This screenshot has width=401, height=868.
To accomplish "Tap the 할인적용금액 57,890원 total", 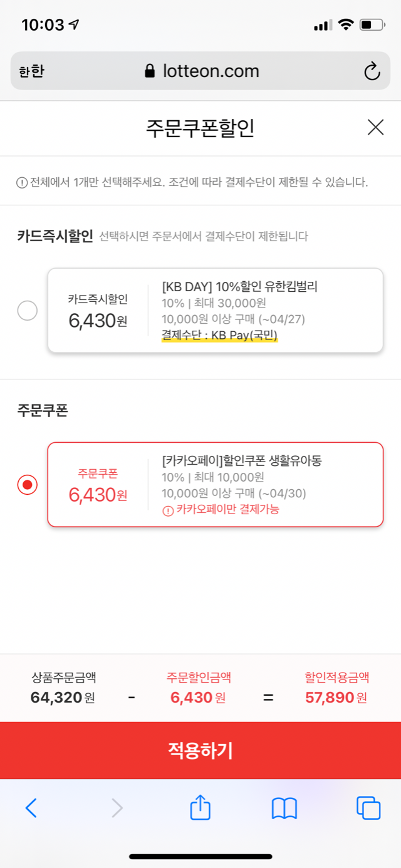I will (x=336, y=688).
